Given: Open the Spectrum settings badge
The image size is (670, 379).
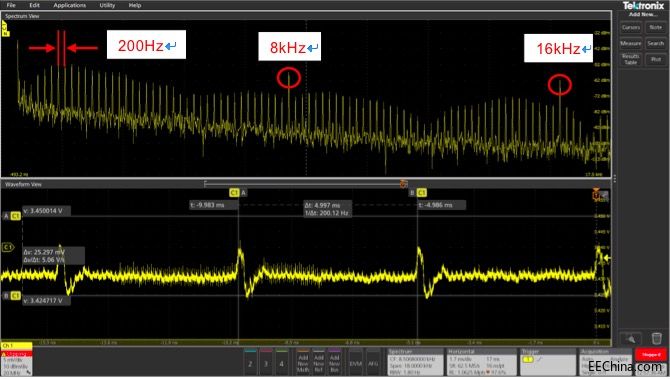Looking at the screenshot, I should 414,362.
